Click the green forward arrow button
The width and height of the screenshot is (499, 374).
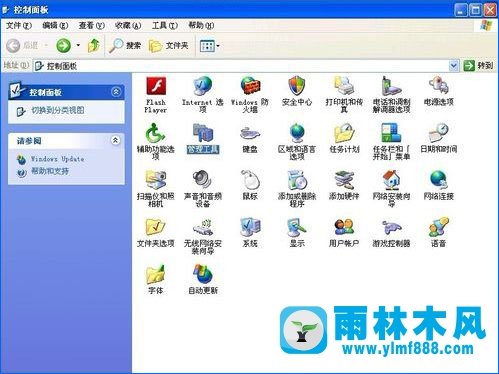pos(63,46)
